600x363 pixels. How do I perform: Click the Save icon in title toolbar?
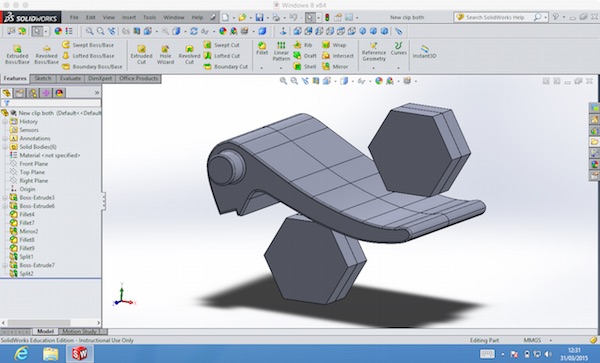[259, 17]
